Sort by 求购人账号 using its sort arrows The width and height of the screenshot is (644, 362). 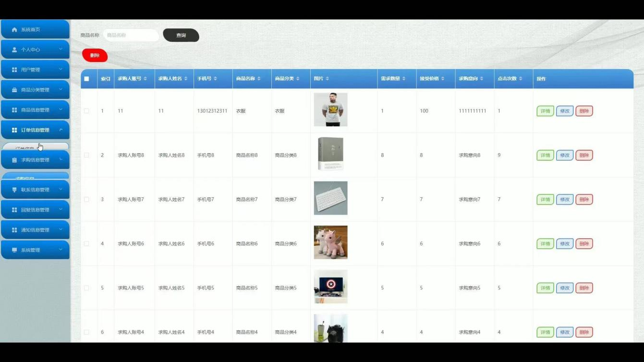tap(146, 79)
